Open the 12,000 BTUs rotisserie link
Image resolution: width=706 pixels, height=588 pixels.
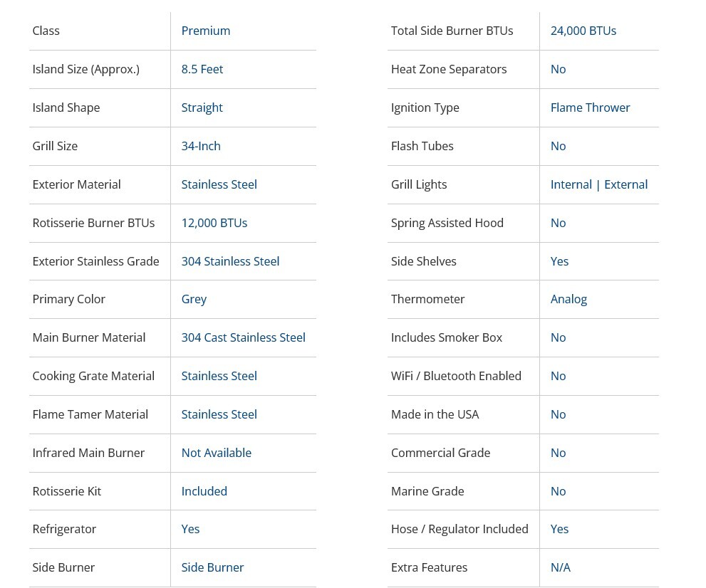[x=214, y=223]
